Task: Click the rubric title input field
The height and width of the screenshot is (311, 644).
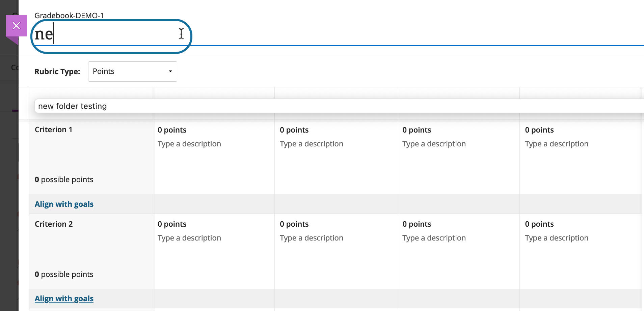Action: pyautogui.click(x=111, y=35)
